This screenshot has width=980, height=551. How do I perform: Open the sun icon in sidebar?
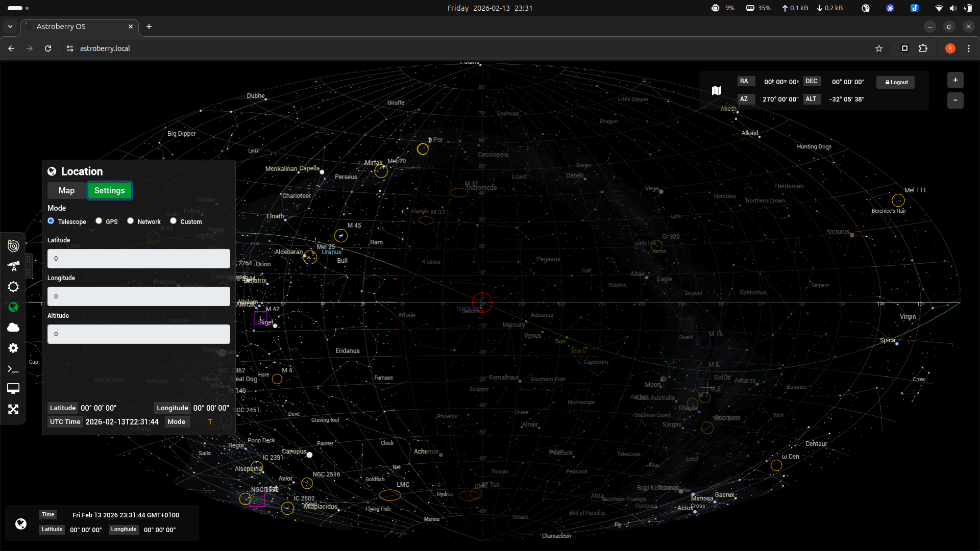(13, 287)
